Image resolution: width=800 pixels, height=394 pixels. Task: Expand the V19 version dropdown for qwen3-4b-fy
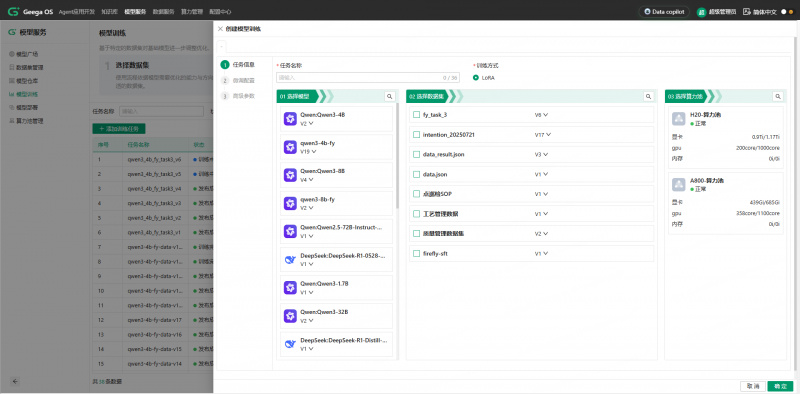[308, 151]
